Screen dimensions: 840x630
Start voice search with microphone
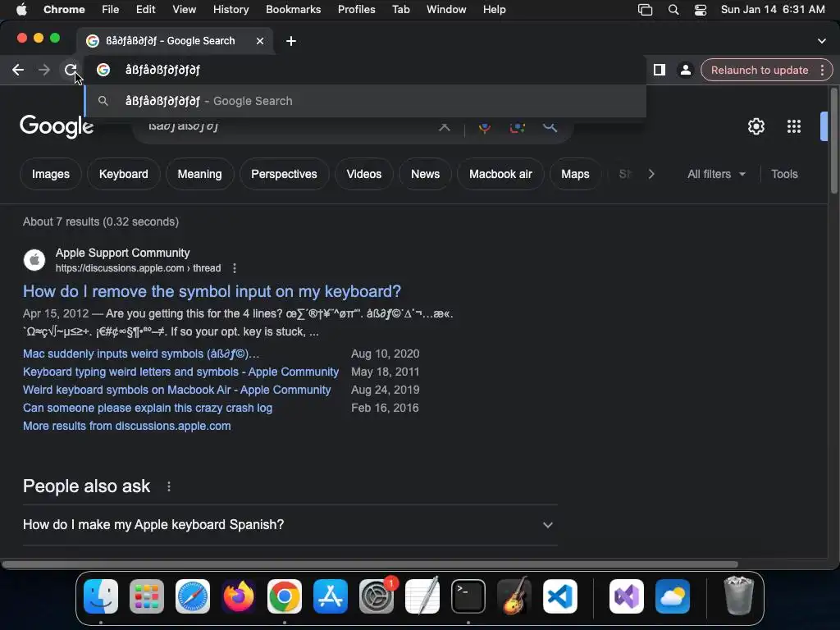tap(484, 127)
